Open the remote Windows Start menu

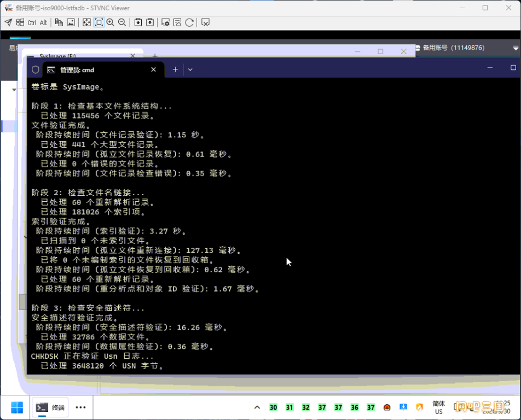(x=17, y=407)
